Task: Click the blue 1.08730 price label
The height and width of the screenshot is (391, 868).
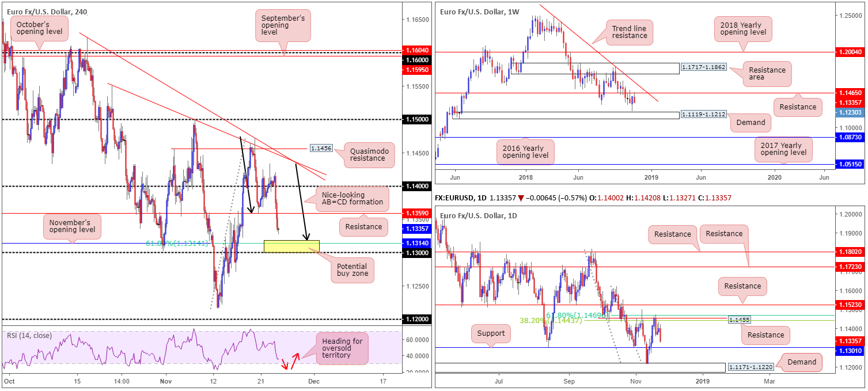Action: (x=850, y=138)
